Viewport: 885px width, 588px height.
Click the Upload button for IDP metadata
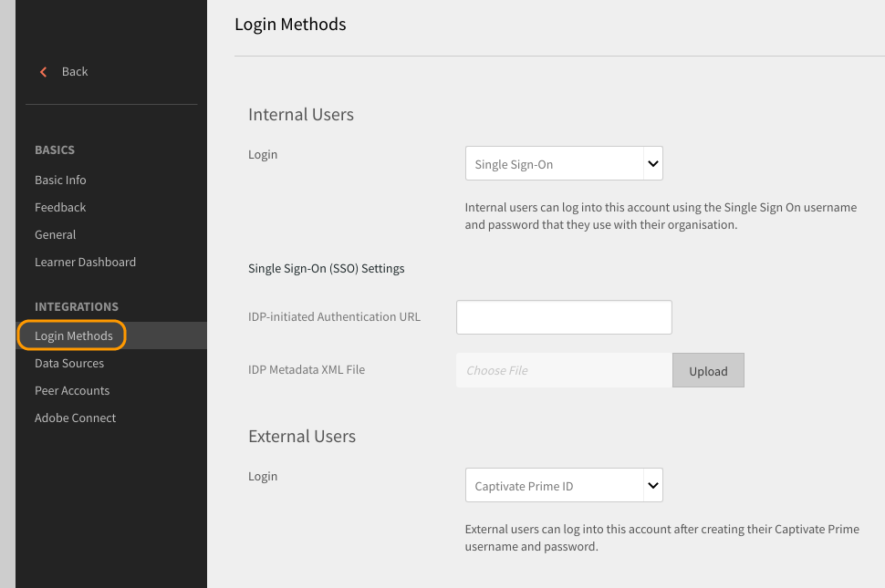click(x=708, y=370)
